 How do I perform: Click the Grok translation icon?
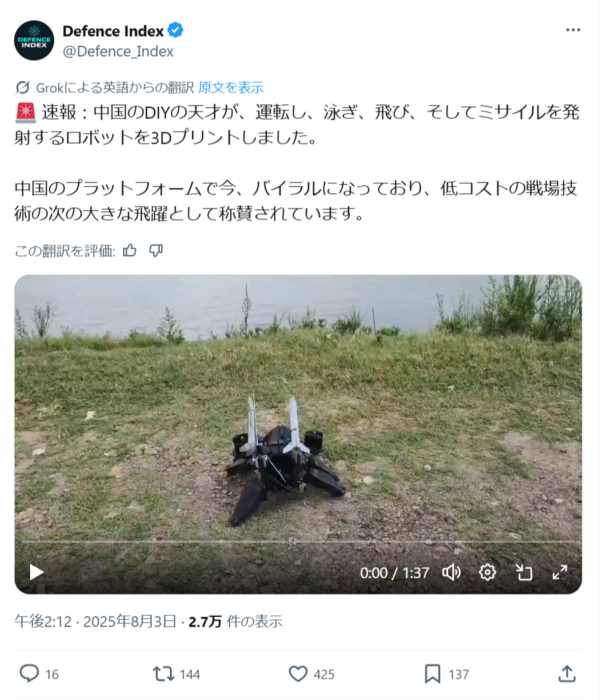point(22,88)
